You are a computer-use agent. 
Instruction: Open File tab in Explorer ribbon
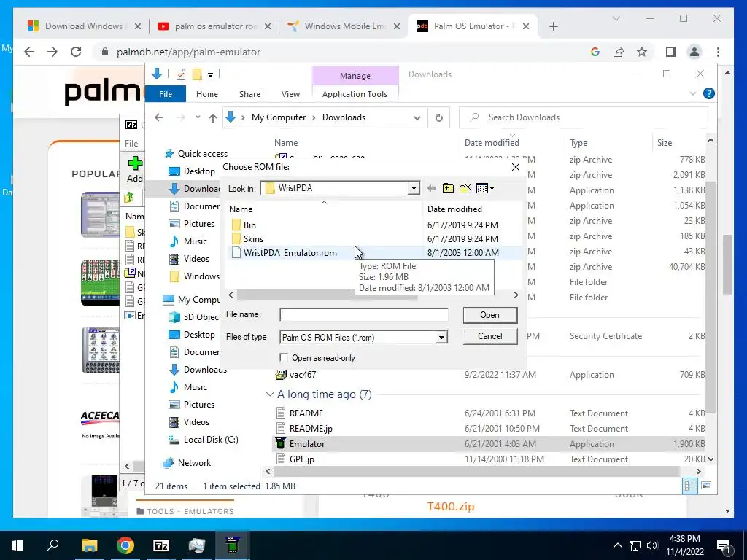coord(166,94)
